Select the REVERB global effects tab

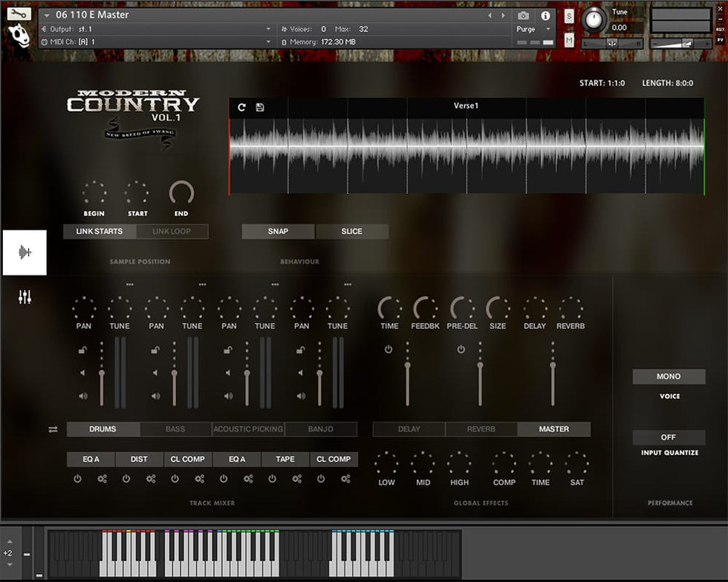tap(481, 429)
